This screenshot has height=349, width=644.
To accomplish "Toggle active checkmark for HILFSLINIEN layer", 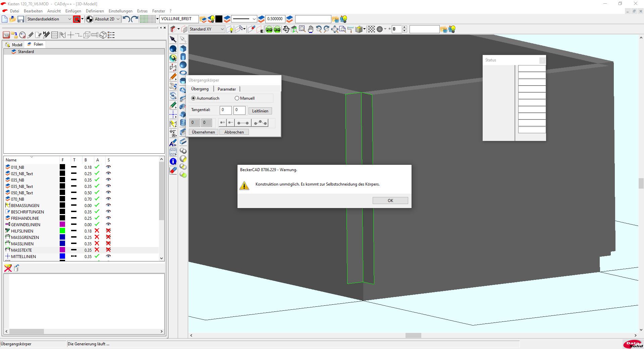I will click(x=97, y=231).
